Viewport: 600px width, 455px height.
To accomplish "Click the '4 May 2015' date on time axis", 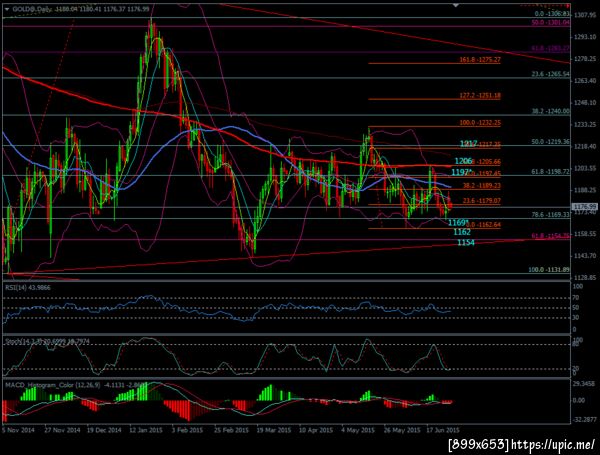I will (358, 430).
